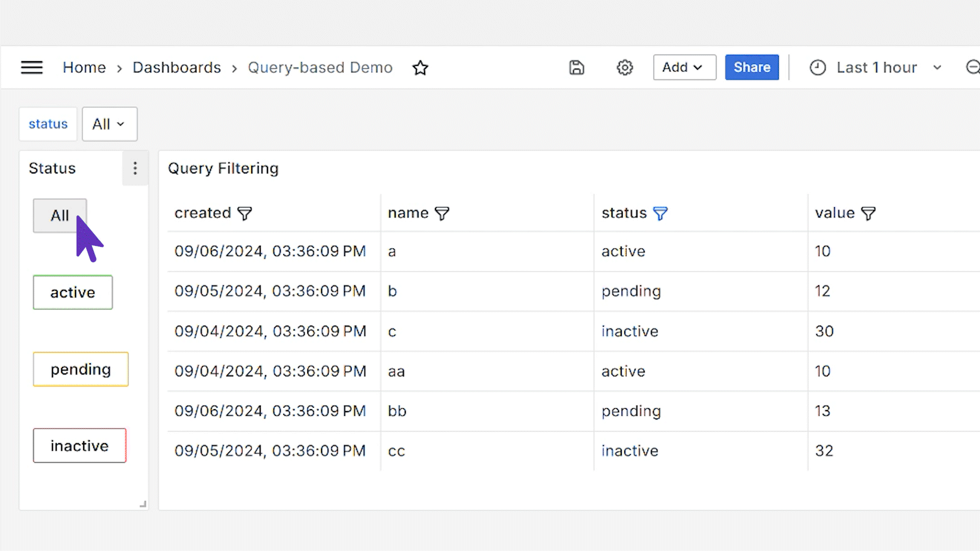Select the active status filter button
The height and width of the screenshot is (551, 980).
coord(72,291)
